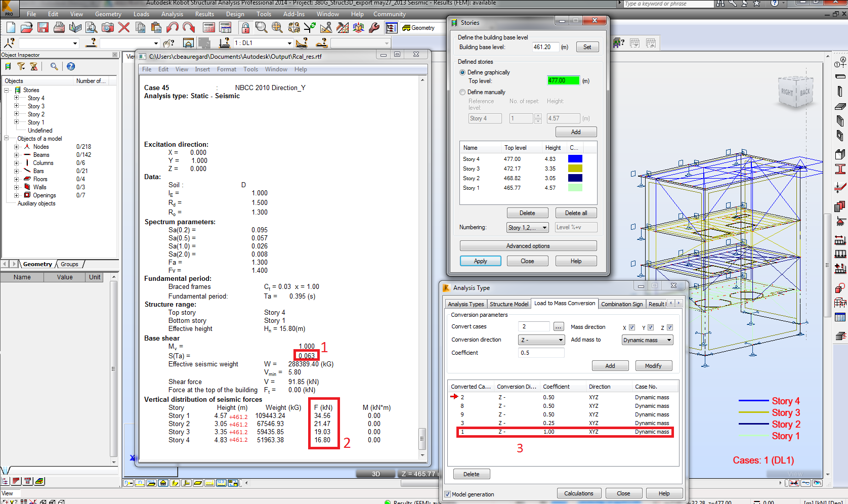Click the Story 2 color swatch in Stories table
This screenshot has width=848, height=504.
tap(575, 178)
